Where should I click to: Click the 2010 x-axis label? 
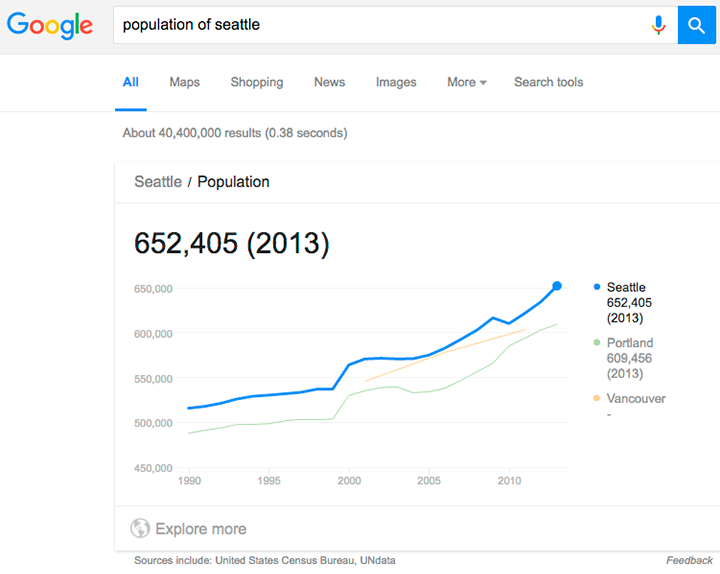pos(509,481)
